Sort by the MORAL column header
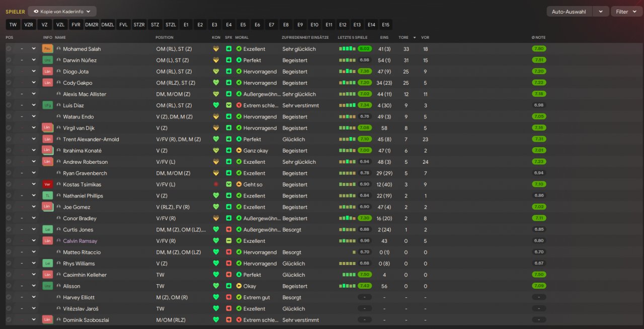This screenshot has height=329, width=644. click(242, 37)
